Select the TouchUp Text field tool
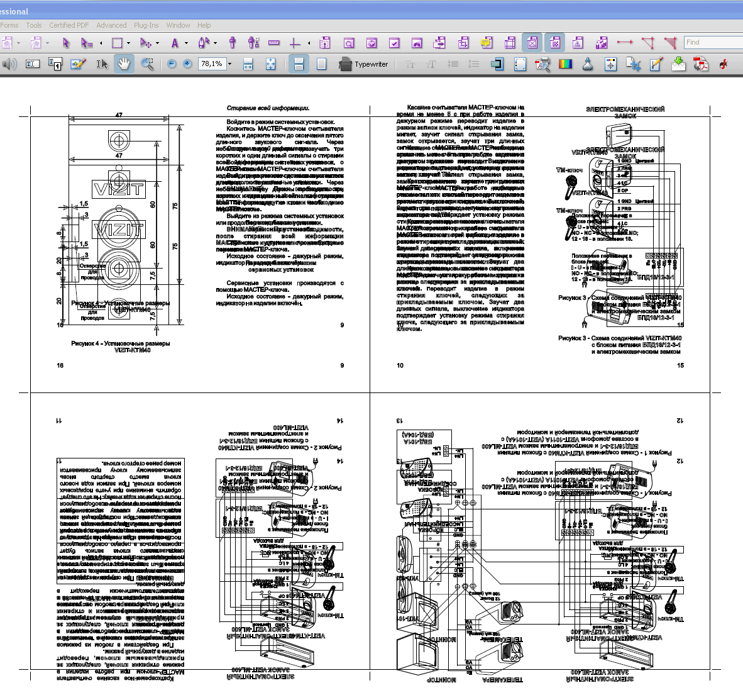This screenshot has height=700, width=743. 32,64
